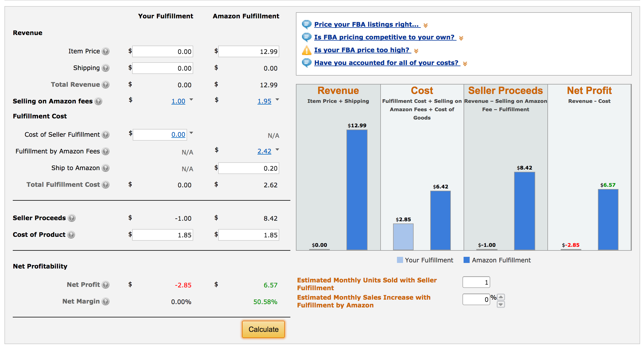Click help icon beside Ship to Amazon
The width and height of the screenshot is (644, 348).
point(105,168)
